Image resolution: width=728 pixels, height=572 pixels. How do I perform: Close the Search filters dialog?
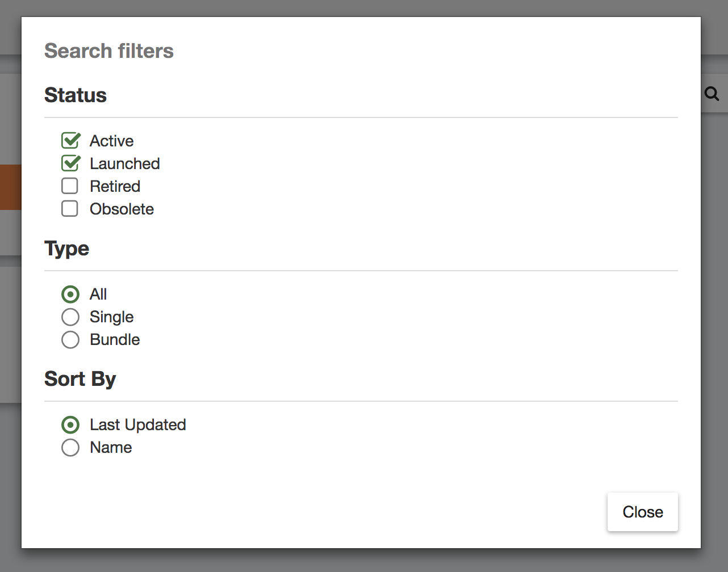point(643,512)
